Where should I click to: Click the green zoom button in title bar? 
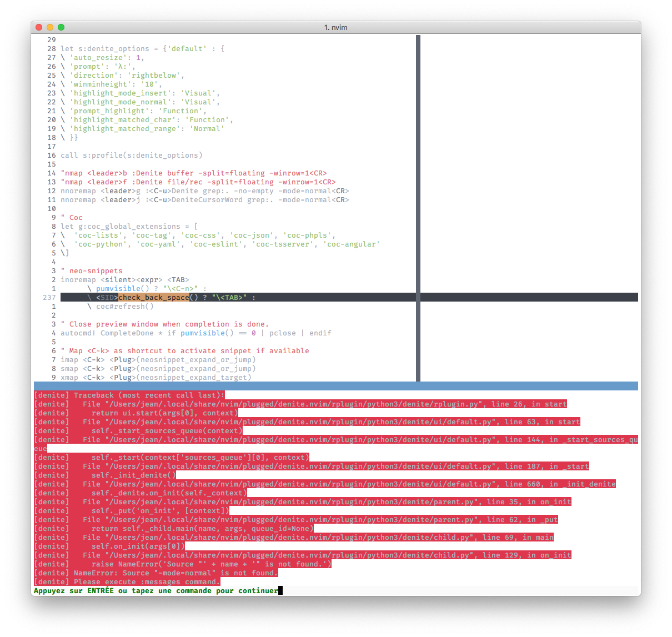[61, 27]
